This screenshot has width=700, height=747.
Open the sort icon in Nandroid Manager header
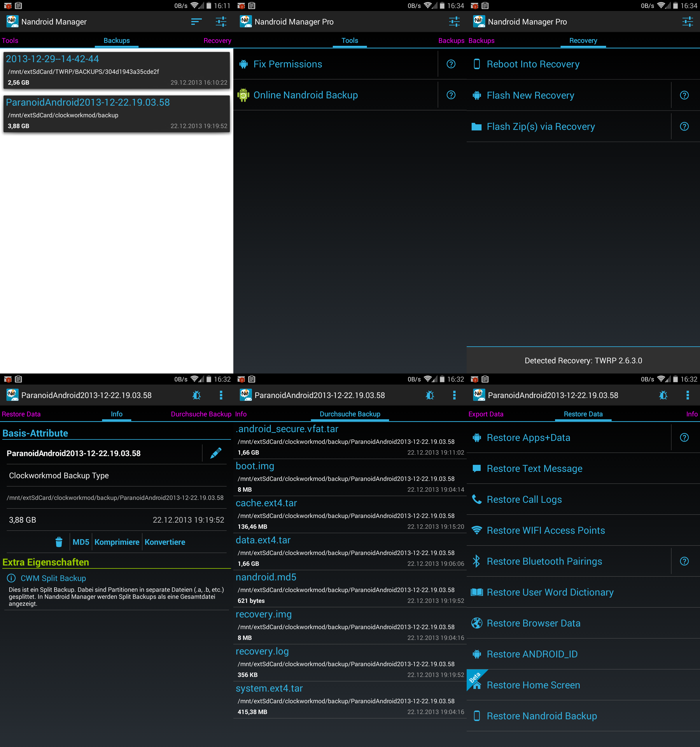196,22
